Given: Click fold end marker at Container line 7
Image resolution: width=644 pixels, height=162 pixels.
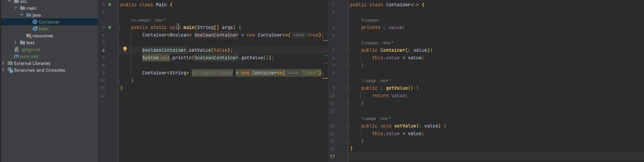Looking at the screenshot, I should coord(348,65).
